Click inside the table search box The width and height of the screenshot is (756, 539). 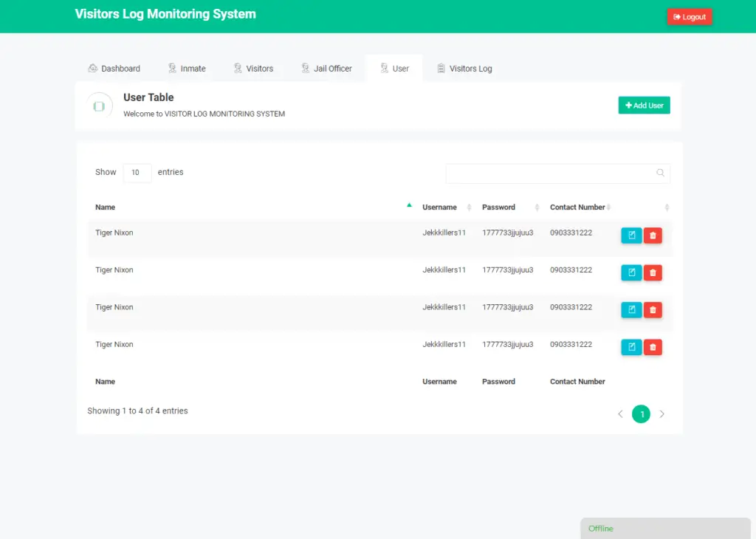pyautogui.click(x=554, y=173)
